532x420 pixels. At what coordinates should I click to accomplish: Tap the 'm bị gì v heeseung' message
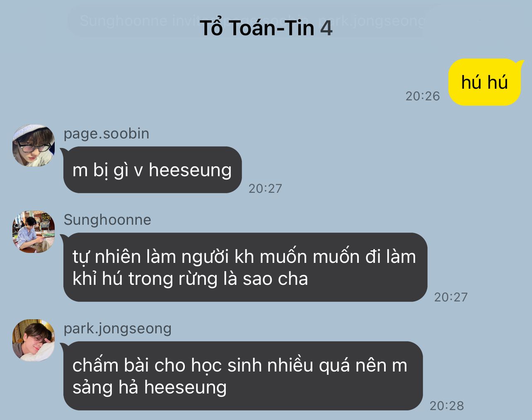coord(152,170)
